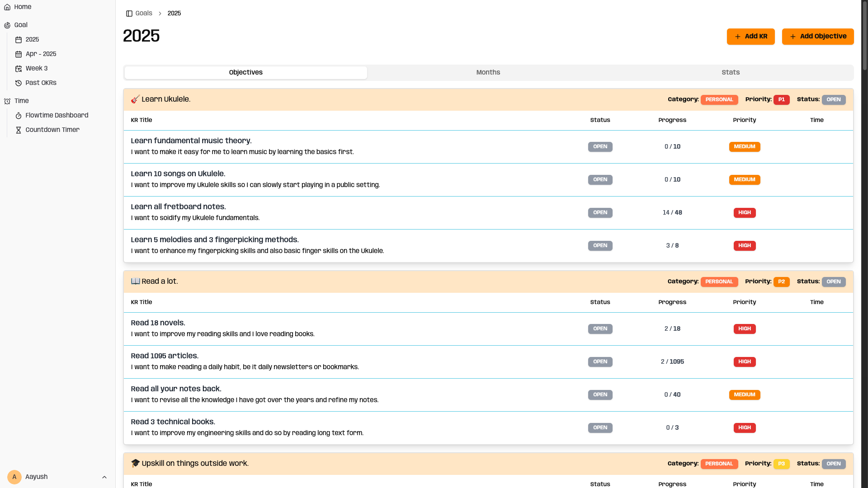Viewport: 868px width, 488px height.
Task: Open the Learn all fretboard notes row
Action: (178, 207)
